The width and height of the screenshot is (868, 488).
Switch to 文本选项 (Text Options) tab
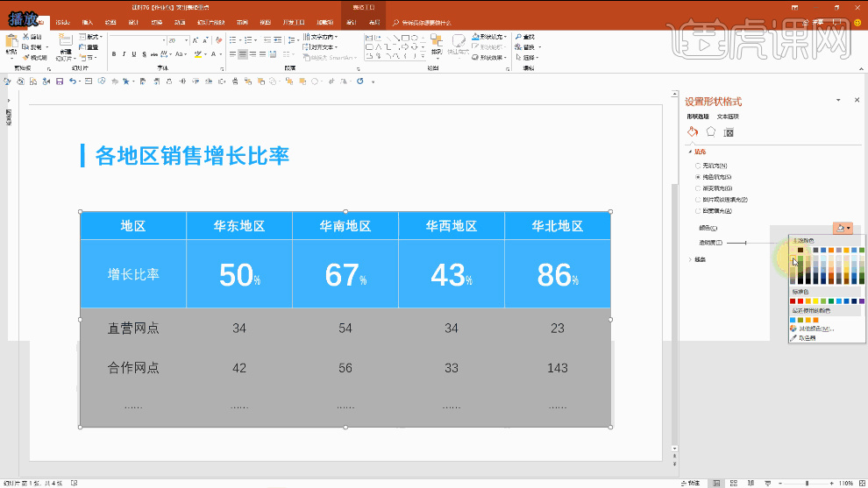pos(728,117)
